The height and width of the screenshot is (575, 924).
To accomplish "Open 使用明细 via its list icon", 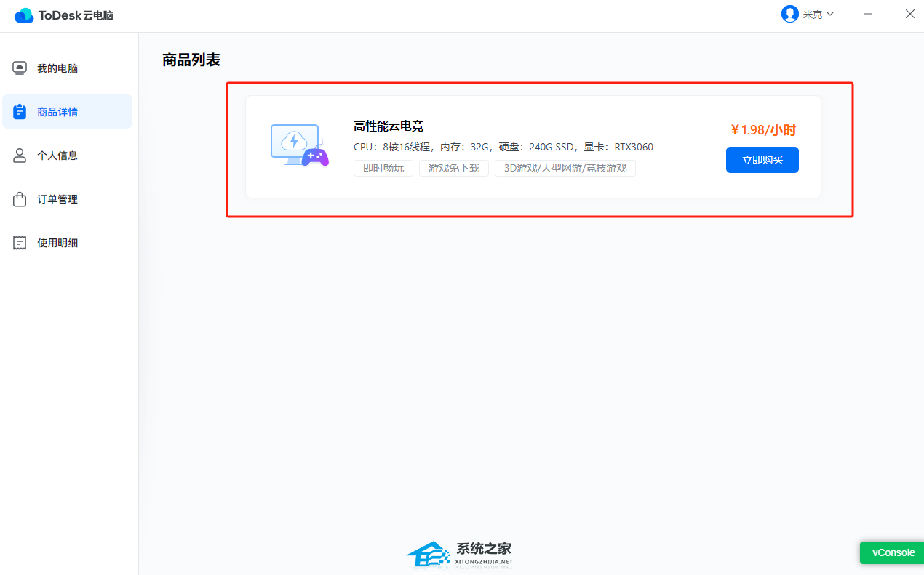I will click(x=19, y=242).
